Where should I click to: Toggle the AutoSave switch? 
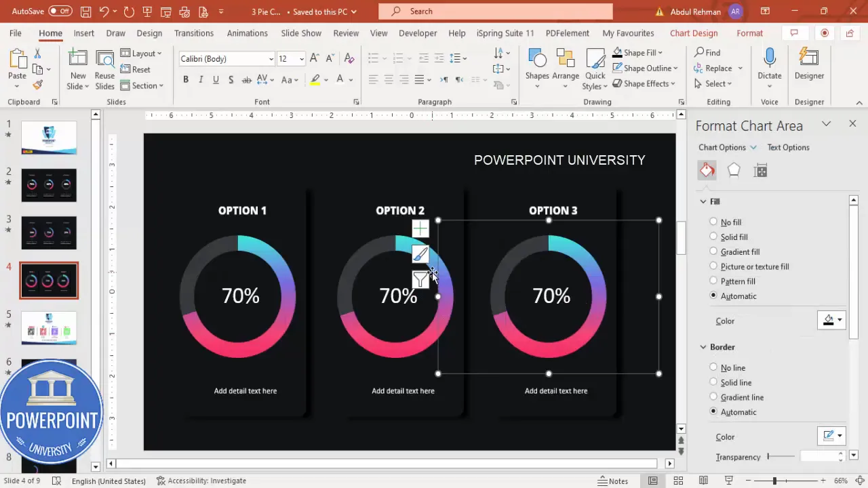[x=60, y=12]
